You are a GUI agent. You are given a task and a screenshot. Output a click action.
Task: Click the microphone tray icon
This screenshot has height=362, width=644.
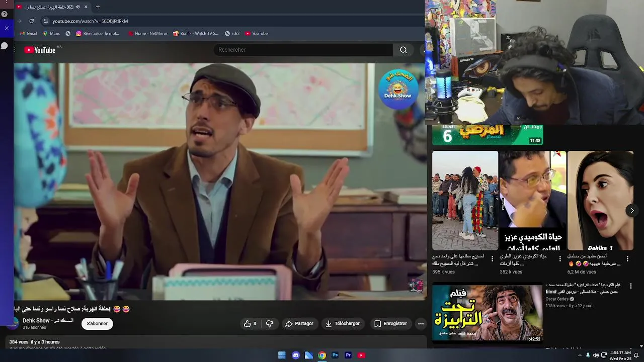pyautogui.click(x=588, y=355)
